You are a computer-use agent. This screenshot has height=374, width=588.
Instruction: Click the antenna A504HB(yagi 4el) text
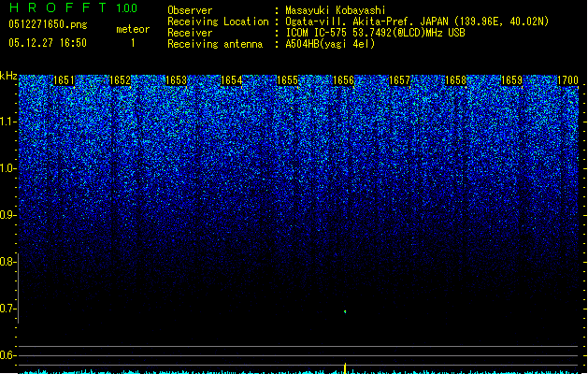click(330, 44)
